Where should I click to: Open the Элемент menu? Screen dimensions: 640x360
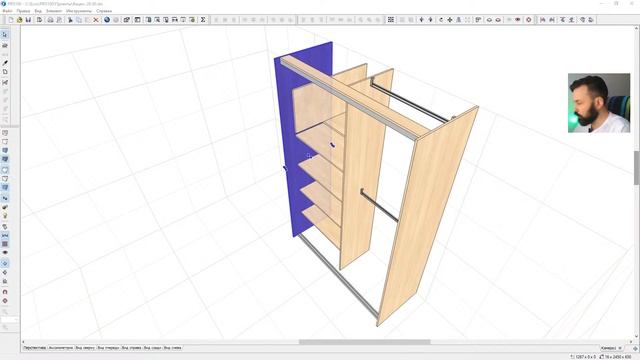[54, 11]
